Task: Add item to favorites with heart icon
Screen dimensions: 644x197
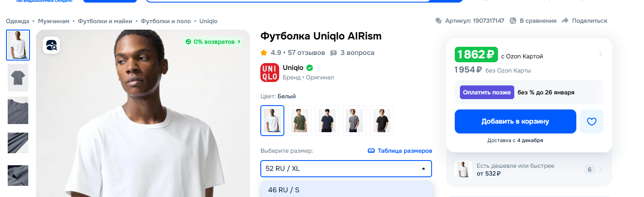Action: tap(591, 121)
